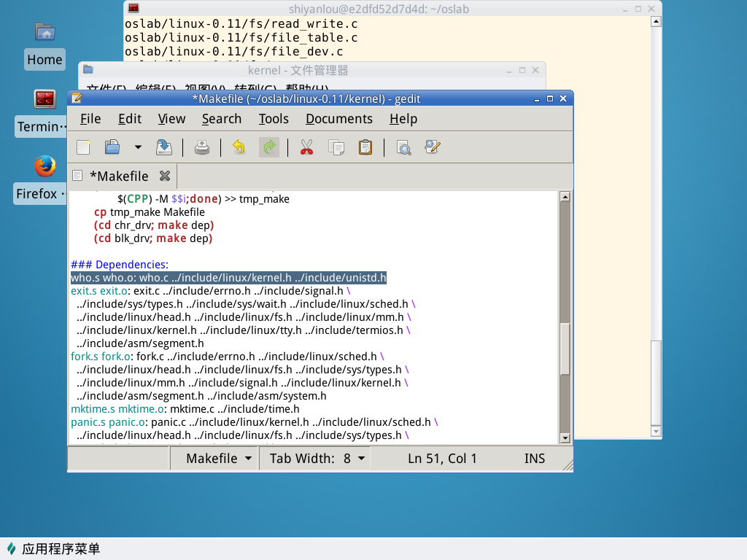Launch Firefox from the desktop icon
This screenshot has width=747, height=560.
(x=44, y=167)
